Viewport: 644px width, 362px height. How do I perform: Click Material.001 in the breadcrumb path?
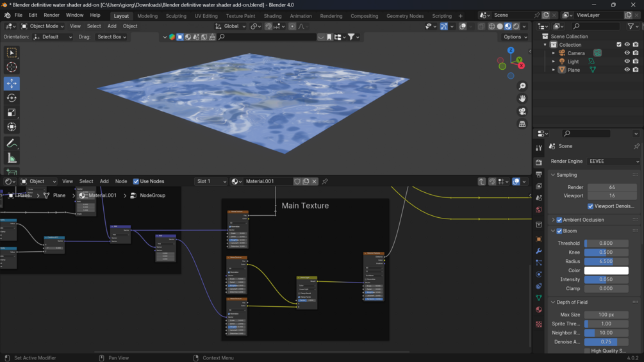pos(103,195)
